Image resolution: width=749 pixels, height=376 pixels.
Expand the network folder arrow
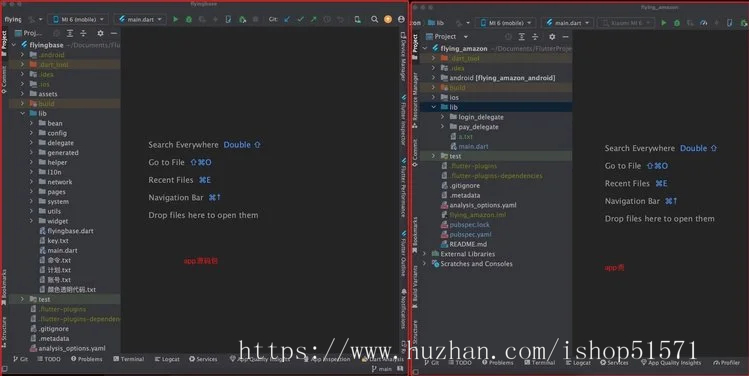pyautogui.click(x=31, y=182)
